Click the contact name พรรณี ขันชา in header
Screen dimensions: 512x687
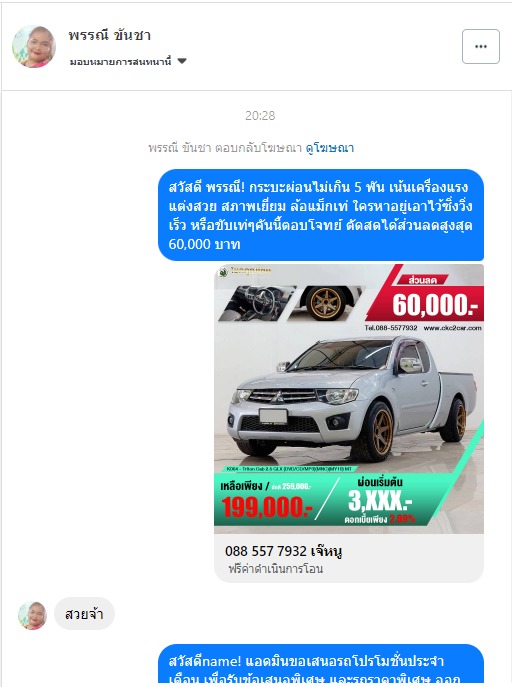point(109,35)
